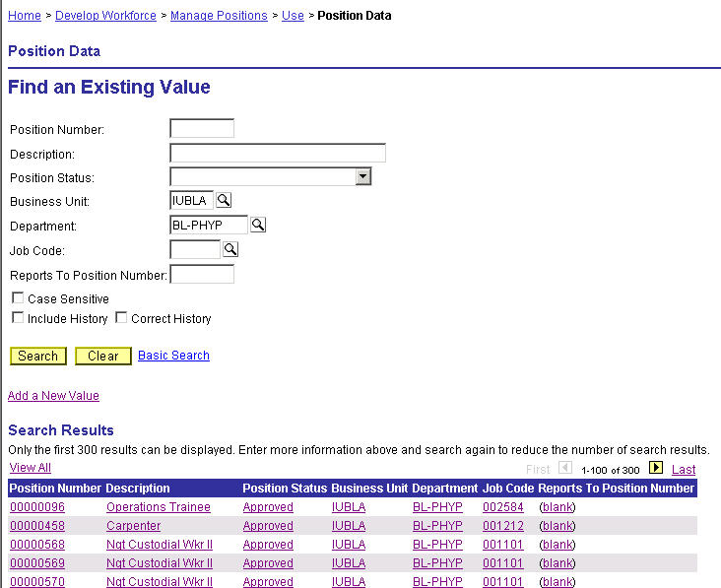Open position 00000458
This screenshot has height=588, width=721.
37,526
